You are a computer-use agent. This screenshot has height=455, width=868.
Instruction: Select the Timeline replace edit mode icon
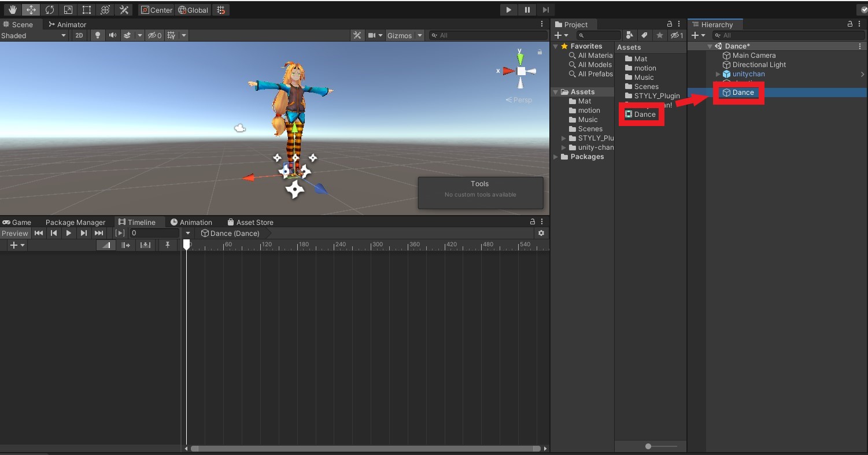(x=145, y=245)
